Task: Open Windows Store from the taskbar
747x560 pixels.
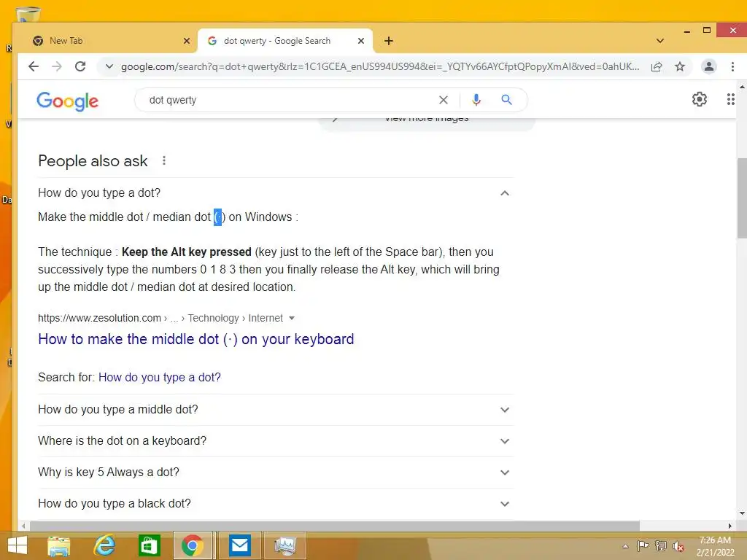Action: (149, 545)
